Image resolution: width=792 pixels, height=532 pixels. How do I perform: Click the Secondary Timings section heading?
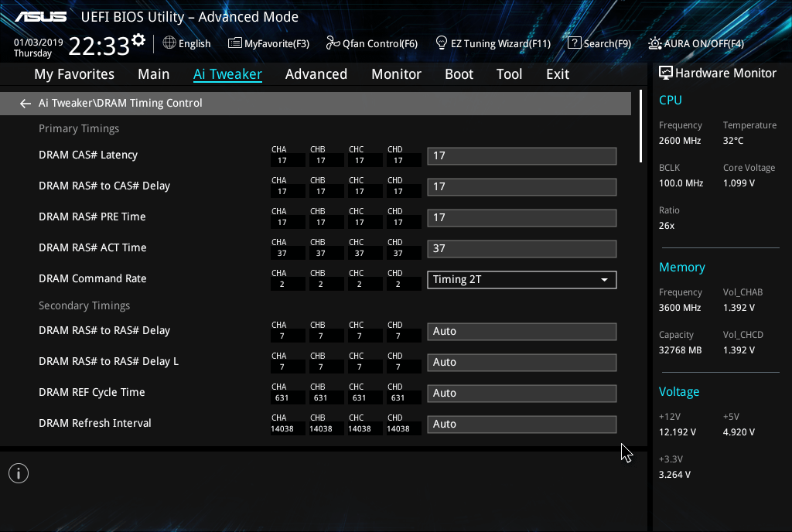[84, 306]
